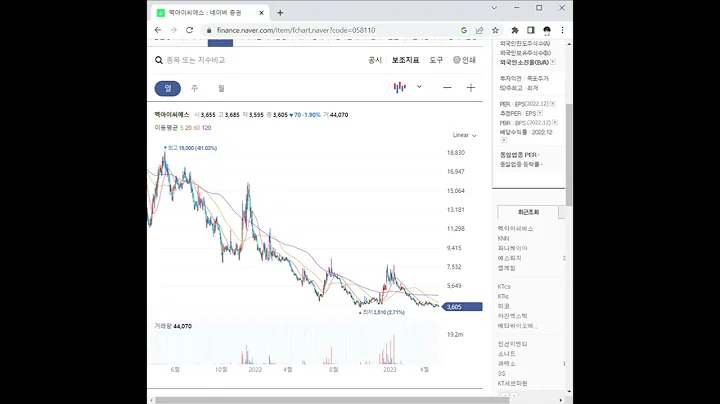This screenshot has width=720, height=404.
Task: Open 소니드 from recent list
Action: [x=506, y=354]
